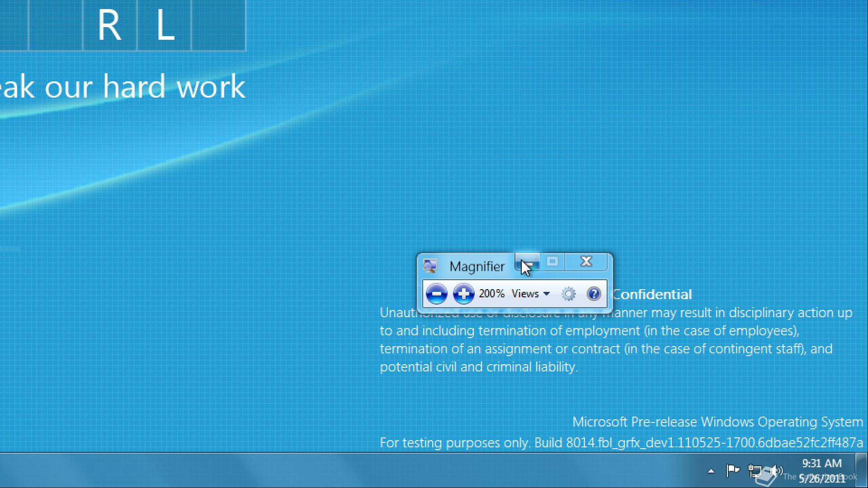Click the Magnifier title text
The image size is (868, 488).
[477, 267]
